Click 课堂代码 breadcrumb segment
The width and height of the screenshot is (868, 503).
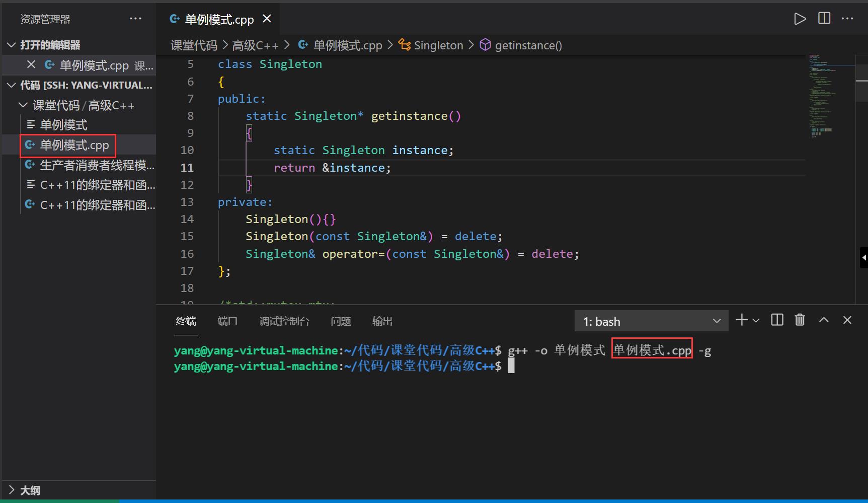click(194, 45)
